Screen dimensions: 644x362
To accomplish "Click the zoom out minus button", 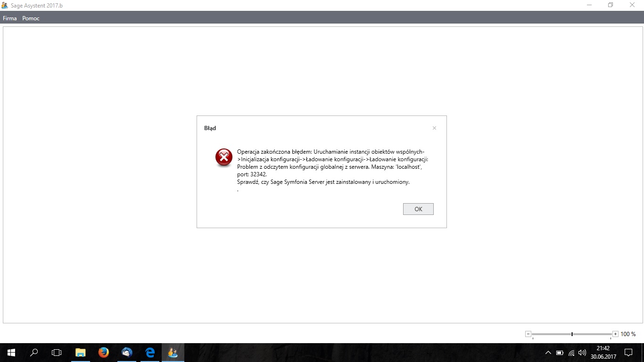I will tap(528, 334).
